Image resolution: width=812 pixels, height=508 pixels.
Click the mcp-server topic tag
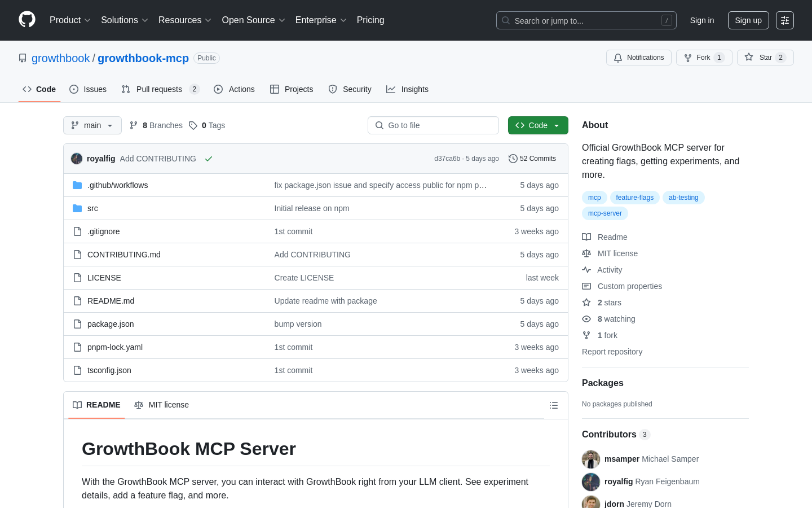[x=605, y=213]
